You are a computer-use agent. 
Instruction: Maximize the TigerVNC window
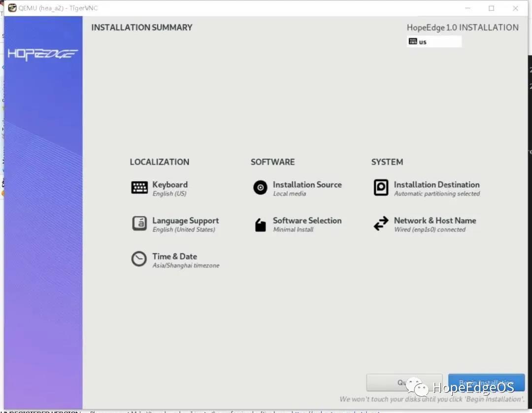[491, 8]
